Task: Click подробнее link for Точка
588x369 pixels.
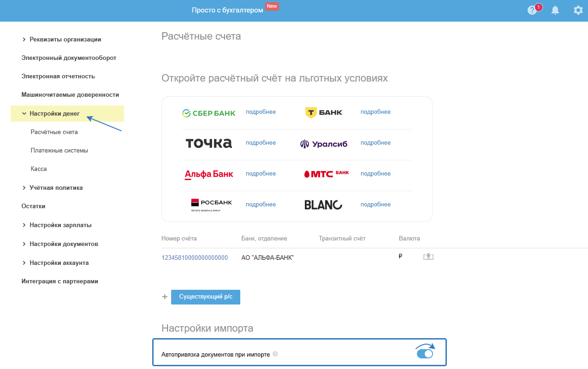Action: (x=261, y=143)
